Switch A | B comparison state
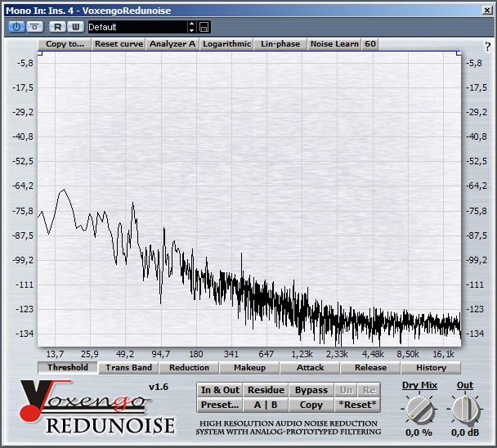This screenshot has height=448, width=497. pyautogui.click(x=266, y=405)
